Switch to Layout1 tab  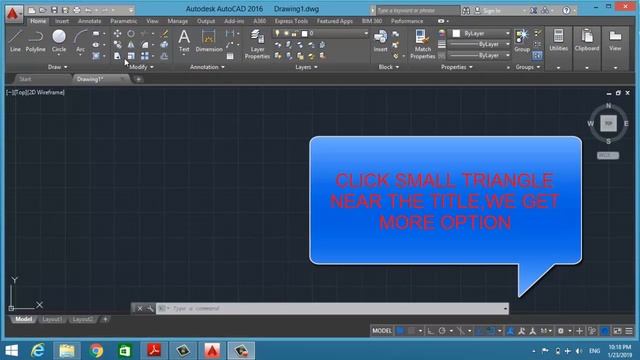52,319
